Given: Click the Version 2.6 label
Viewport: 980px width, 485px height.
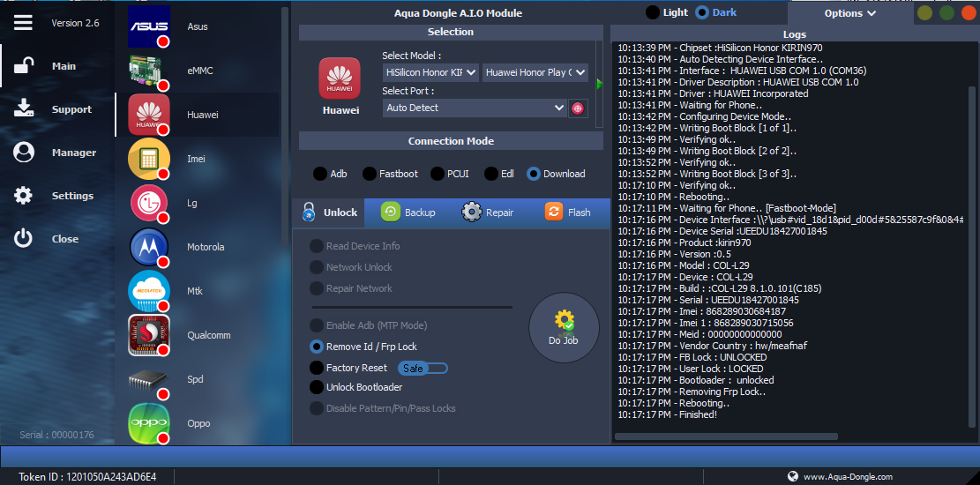Looking at the screenshot, I should tap(75, 23).
